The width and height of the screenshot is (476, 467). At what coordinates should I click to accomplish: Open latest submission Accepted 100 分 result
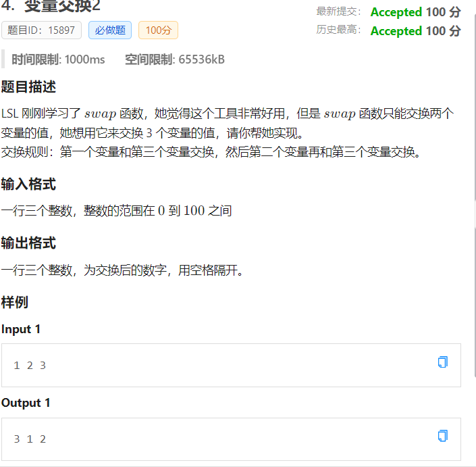pyautogui.click(x=416, y=12)
